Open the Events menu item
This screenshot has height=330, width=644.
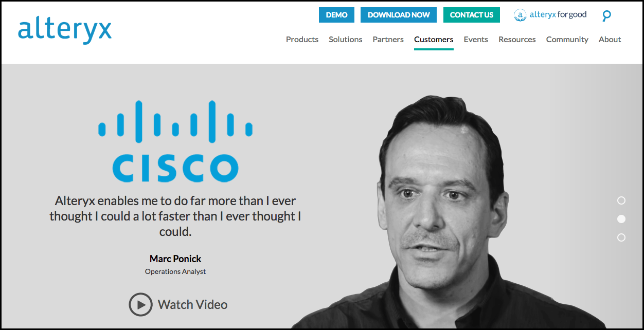pos(476,40)
